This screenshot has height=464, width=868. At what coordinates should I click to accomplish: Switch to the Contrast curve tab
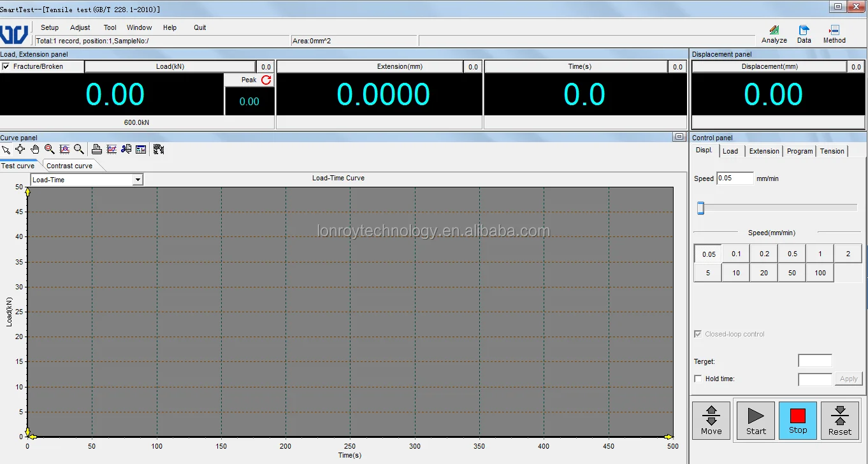[x=71, y=165]
